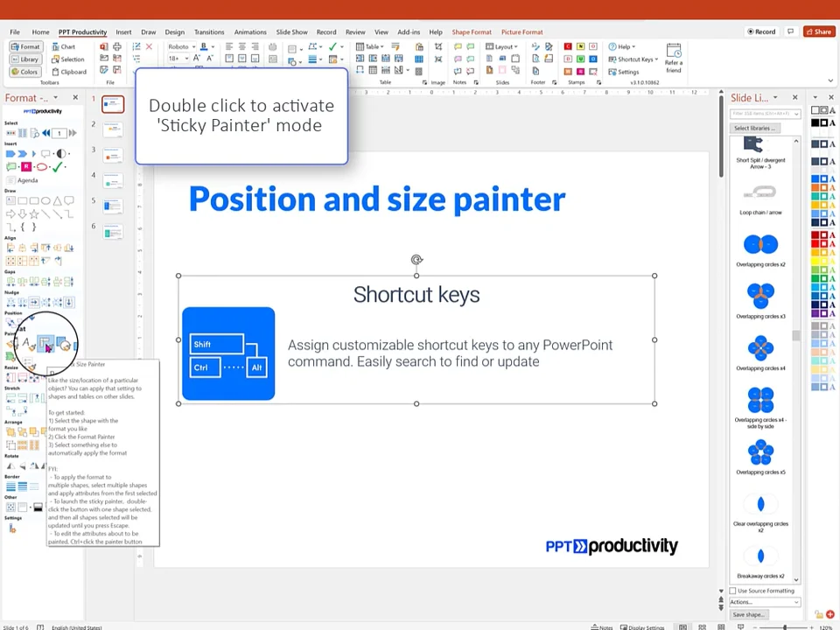Open the Actions dropdown in library pane
The image size is (840, 630).
765,602
